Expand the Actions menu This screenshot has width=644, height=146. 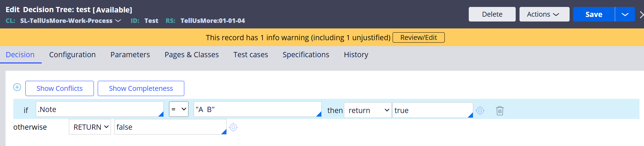point(544,14)
